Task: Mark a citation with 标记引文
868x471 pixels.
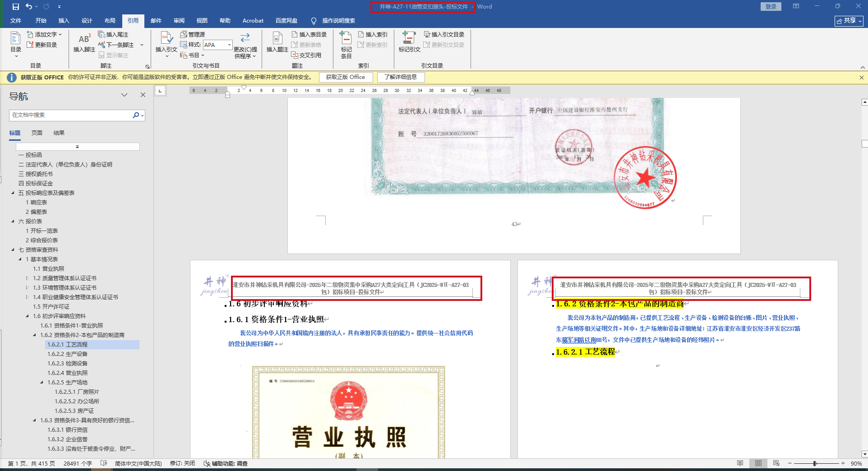Action: point(409,42)
